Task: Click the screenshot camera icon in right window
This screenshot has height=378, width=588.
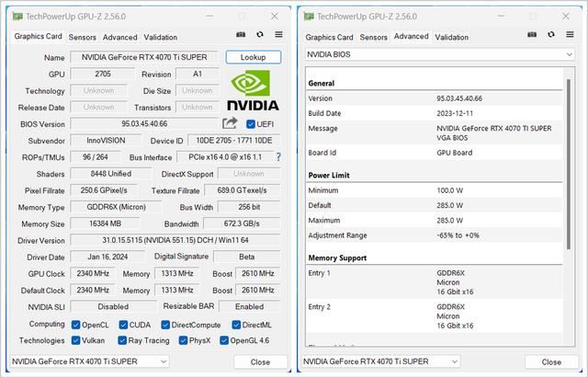Action: (532, 35)
